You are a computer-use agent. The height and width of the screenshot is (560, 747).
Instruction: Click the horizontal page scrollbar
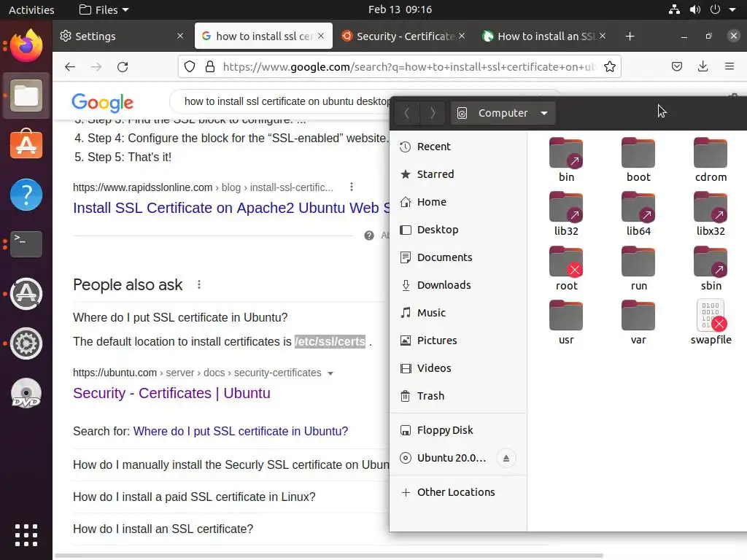pyautogui.click(x=329, y=556)
